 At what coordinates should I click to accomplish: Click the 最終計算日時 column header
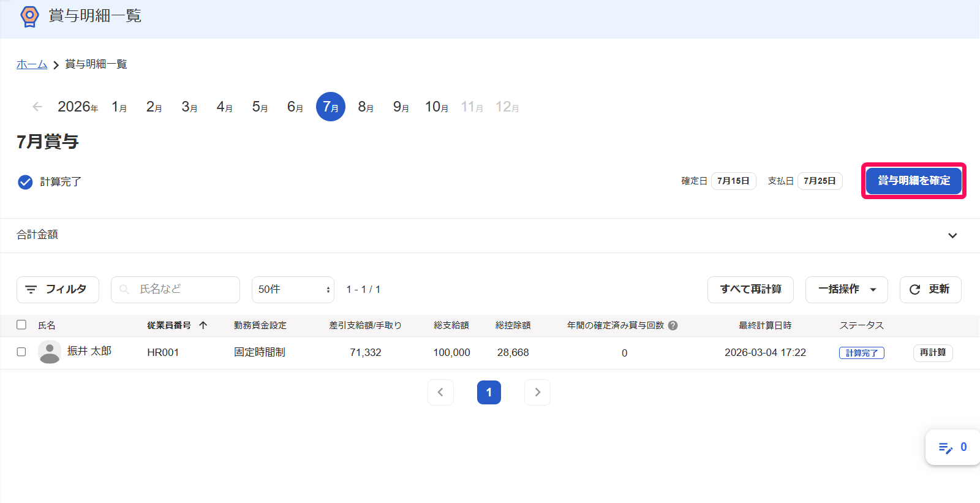click(765, 325)
